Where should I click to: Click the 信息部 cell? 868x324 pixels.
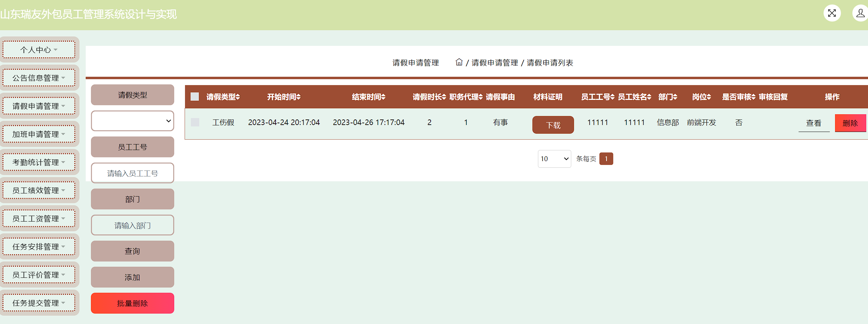[x=668, y=122]
